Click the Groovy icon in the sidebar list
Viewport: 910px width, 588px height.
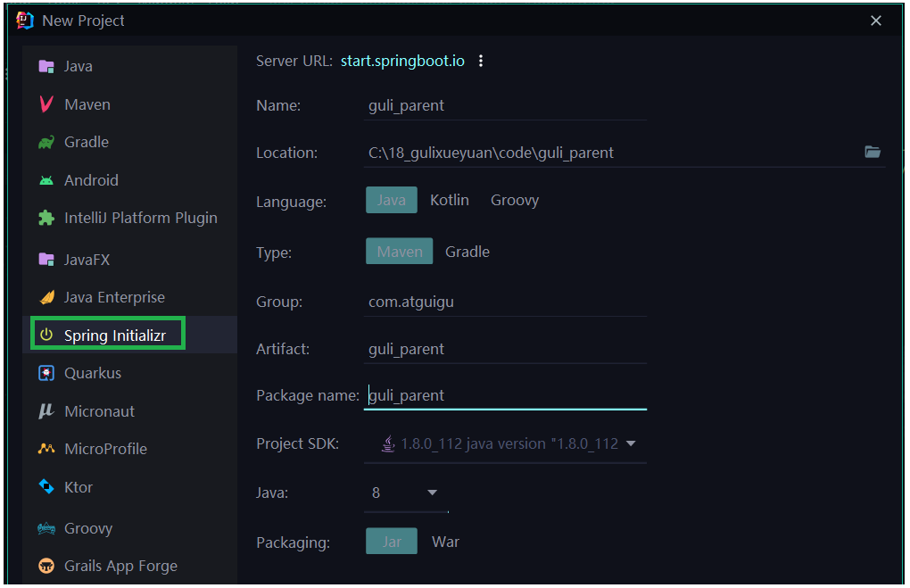click(46, 528)
